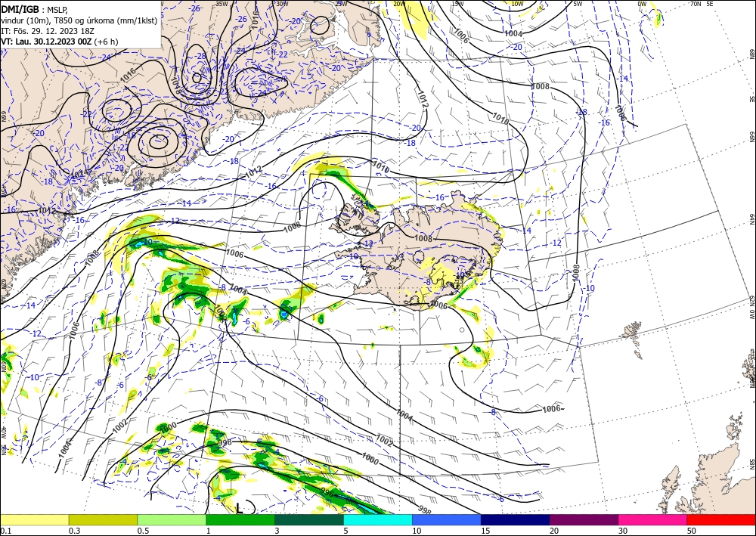This screenshot has height=536, width=756.
Task: Click the yellow 0.1–0.3 legend color band
Action: pos(35,519)
